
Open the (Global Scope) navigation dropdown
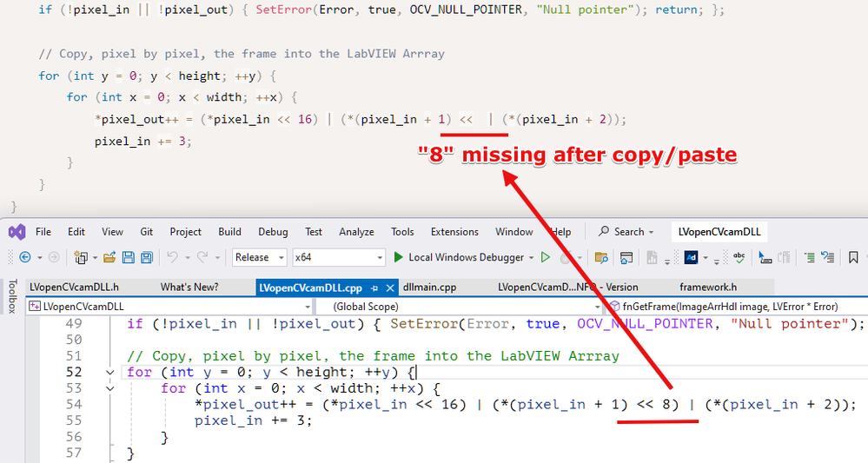(459, 307)
